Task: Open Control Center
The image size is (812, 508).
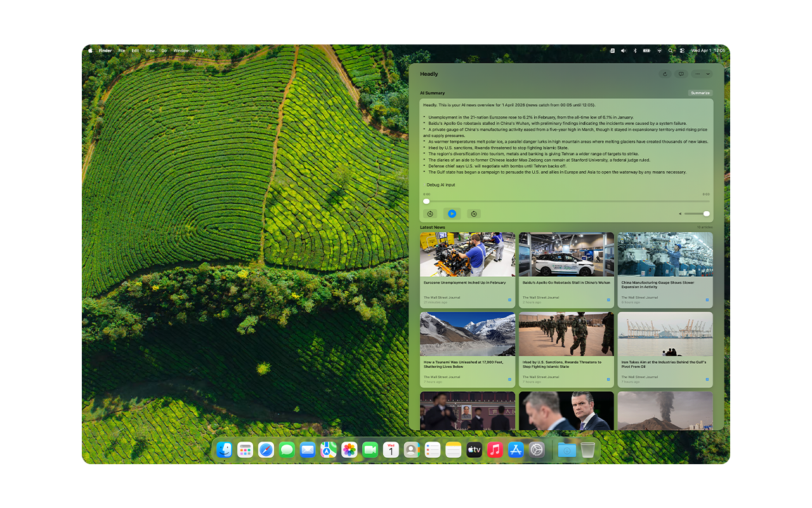Action: pyautogui.click(x=682, y=50)
